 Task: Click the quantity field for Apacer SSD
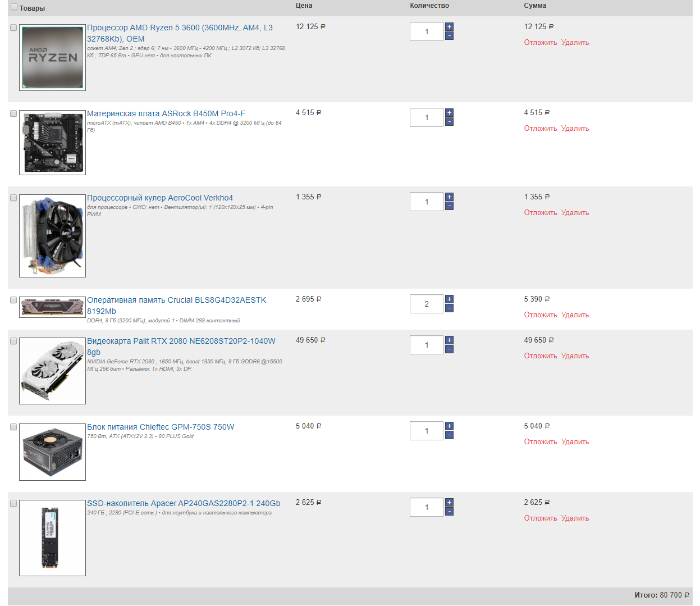tap(427, 507)
